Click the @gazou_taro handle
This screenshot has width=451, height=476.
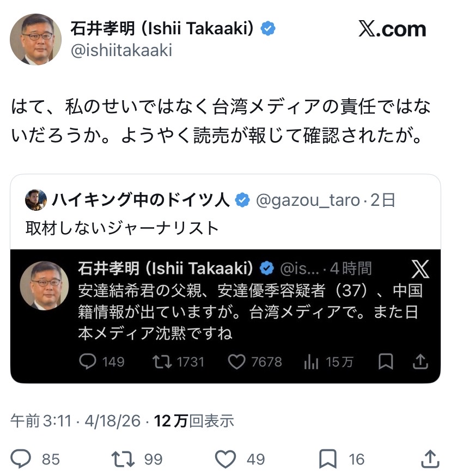(308, 200)
